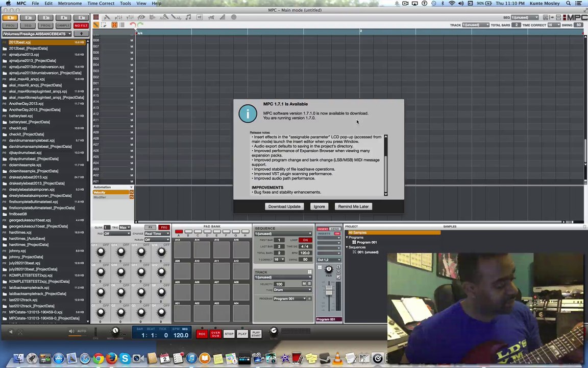
Task: Click the BPM 120.0 field in SEQUENCE panel
Action: (305, 253)
